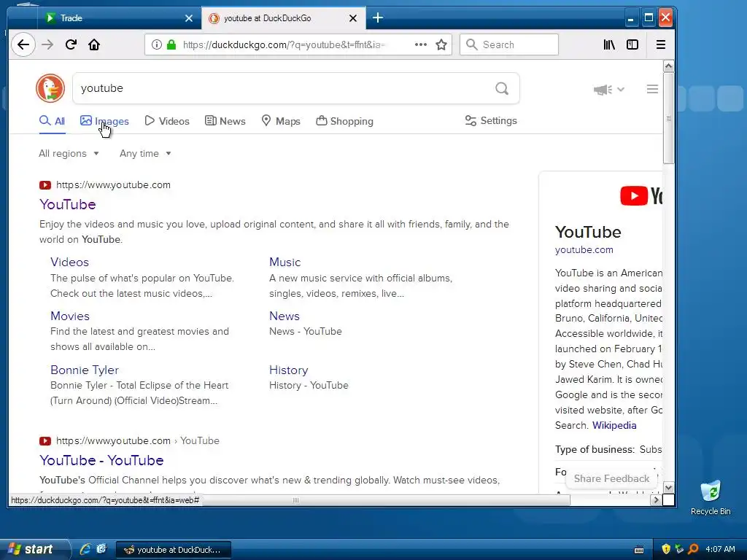The width and height of the screenshot is (747, 560).
Task: Open the browser home page icon
Action: tap(94, 44)
